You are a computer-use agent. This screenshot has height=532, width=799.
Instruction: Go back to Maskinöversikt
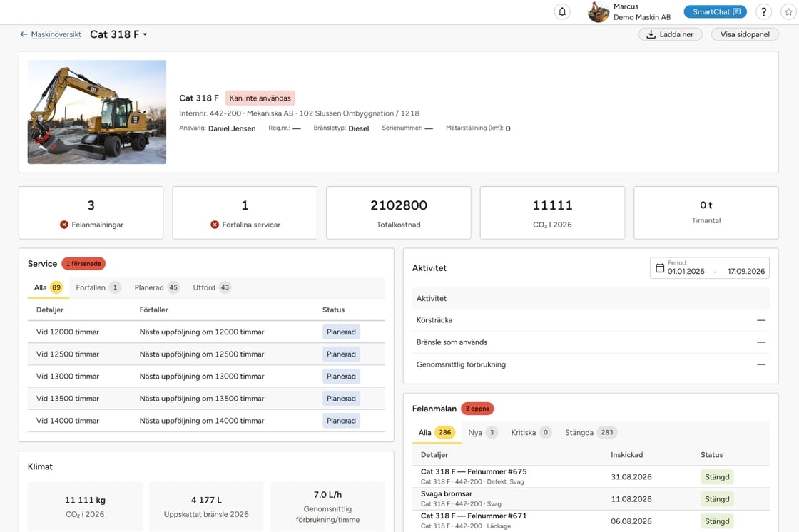56,34
